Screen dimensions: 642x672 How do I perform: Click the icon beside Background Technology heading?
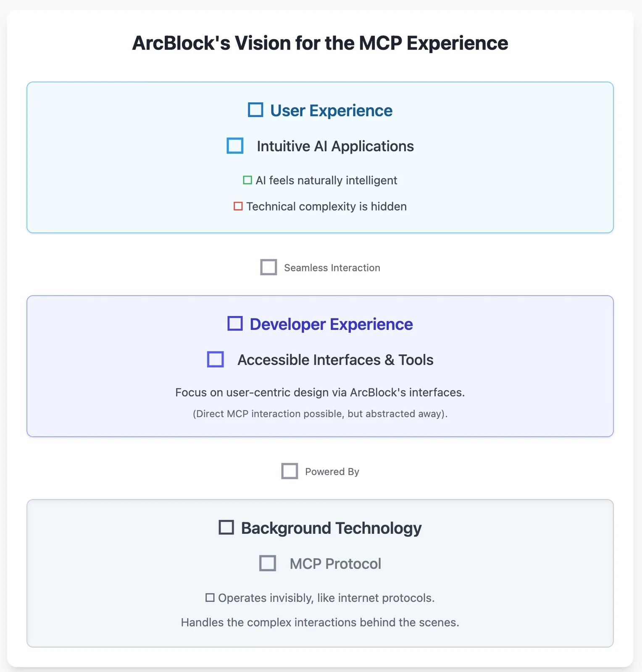[226, 528]
